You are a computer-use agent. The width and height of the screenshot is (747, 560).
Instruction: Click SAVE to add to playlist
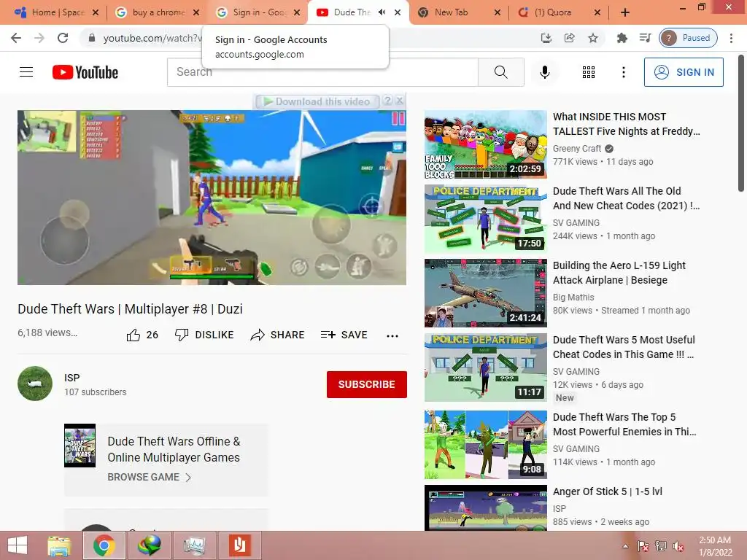click(344, 335)
